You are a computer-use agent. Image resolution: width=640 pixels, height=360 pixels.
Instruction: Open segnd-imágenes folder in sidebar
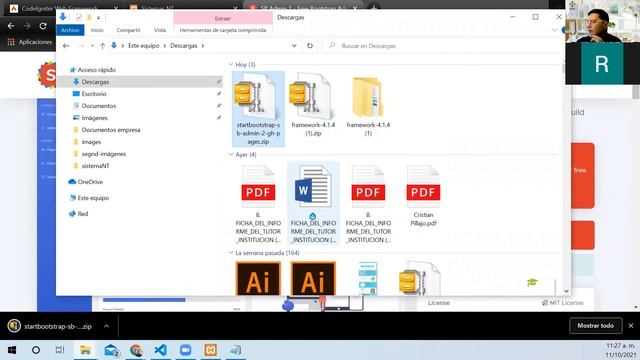coord(99,154)
